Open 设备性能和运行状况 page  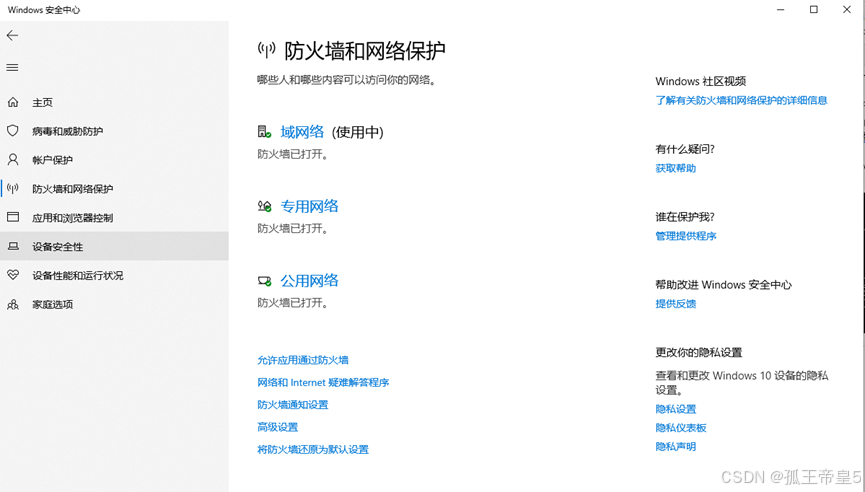tap(78, 275)
